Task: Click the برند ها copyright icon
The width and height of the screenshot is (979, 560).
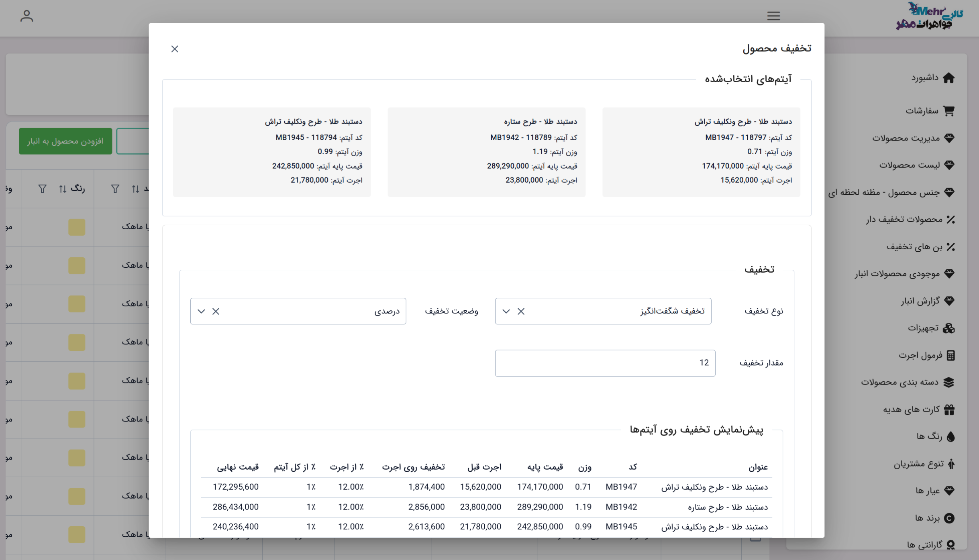Action: (949, 518)
